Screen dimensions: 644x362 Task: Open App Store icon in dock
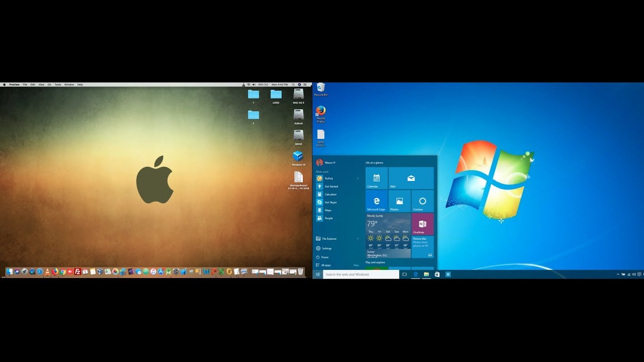(x=160, y=271)
